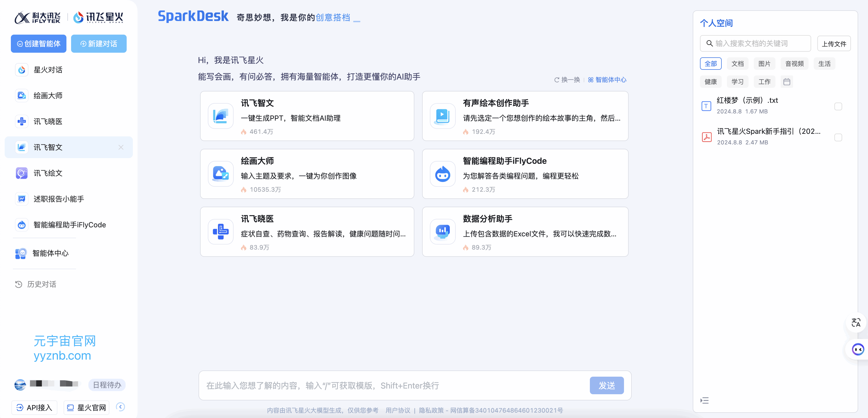Open the 星火对话 sidebar icon
Image resolution: width=868 pixels, height=418 pixels.
[x=22, y=70]
